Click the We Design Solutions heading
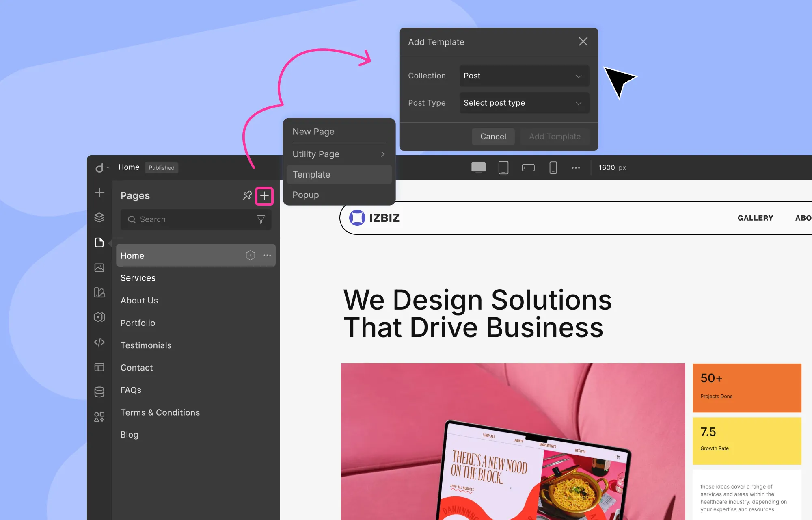Viewport: 812px width, 520px height. pos(477,313)
